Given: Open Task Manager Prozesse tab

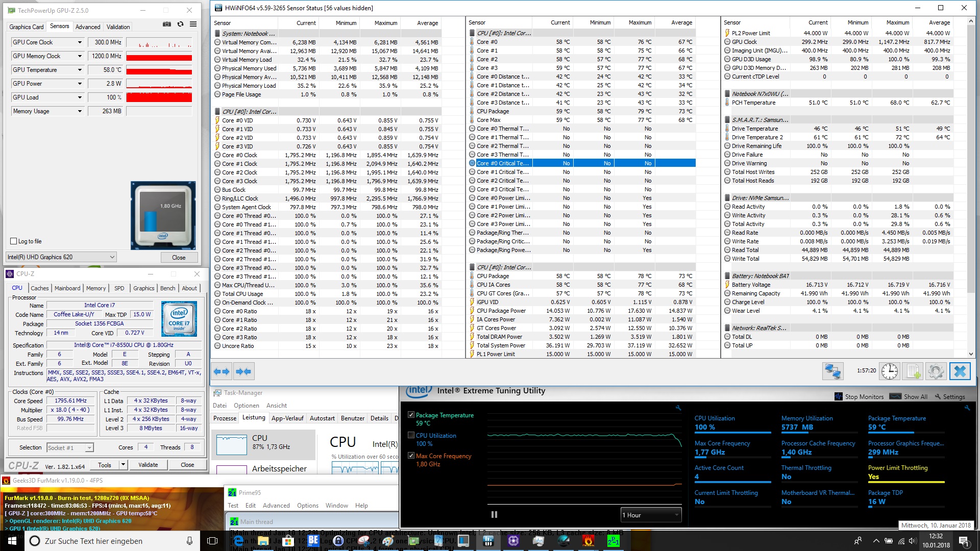Looking at the screenshot, I should (x=225, y=418).
